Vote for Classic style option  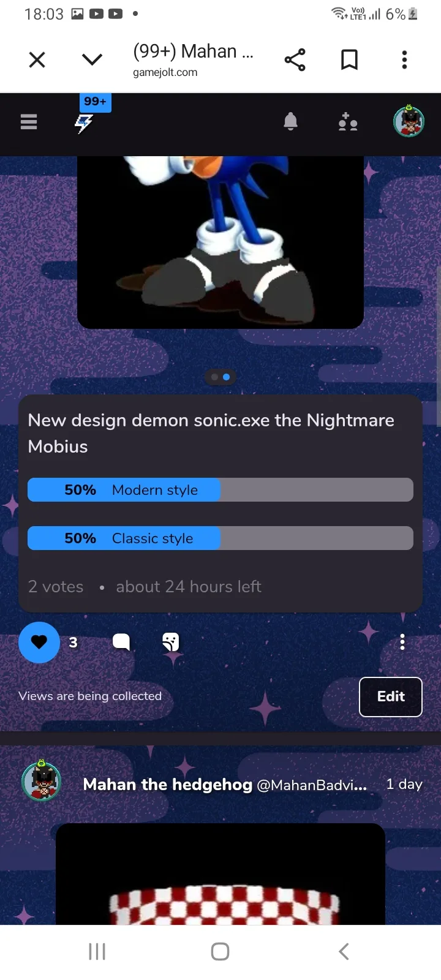[221, 538]
